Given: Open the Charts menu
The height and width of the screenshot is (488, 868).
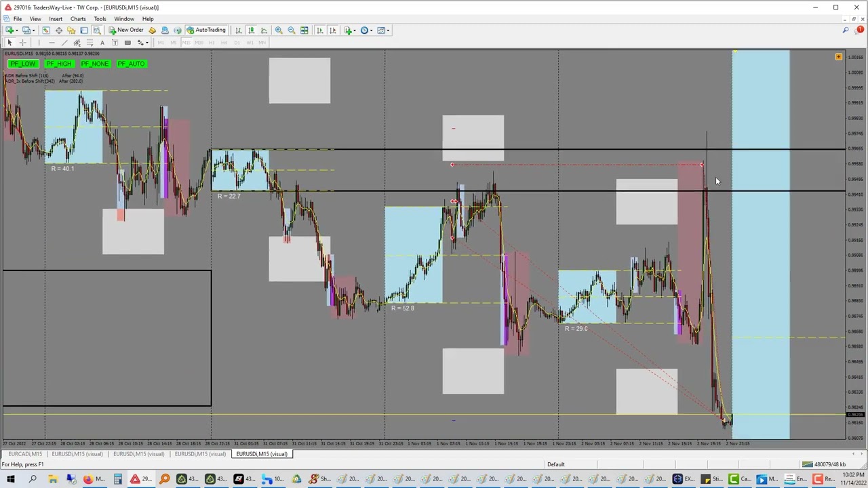Looking at the screenshot, I should click(x=78, y=19).
